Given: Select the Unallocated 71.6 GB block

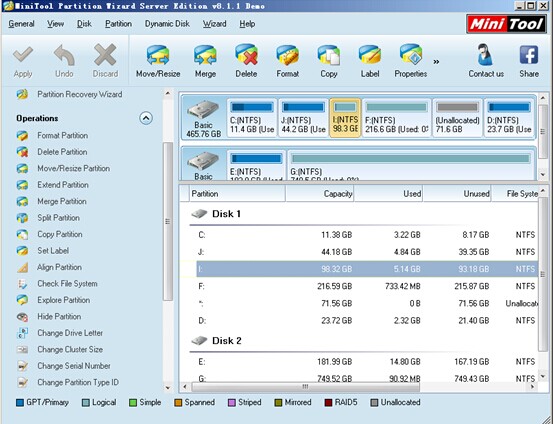Looking at the screenshot, I should pos(458,118).
